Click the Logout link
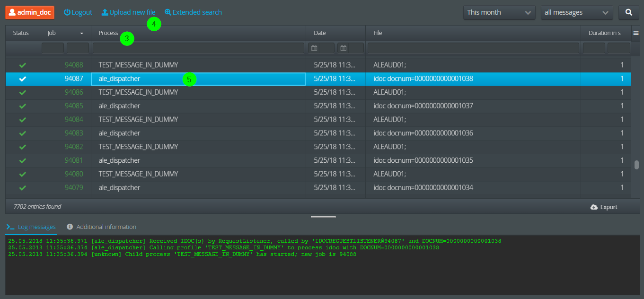Viewport: 644px width, 299px height. (x=78, y=12)
